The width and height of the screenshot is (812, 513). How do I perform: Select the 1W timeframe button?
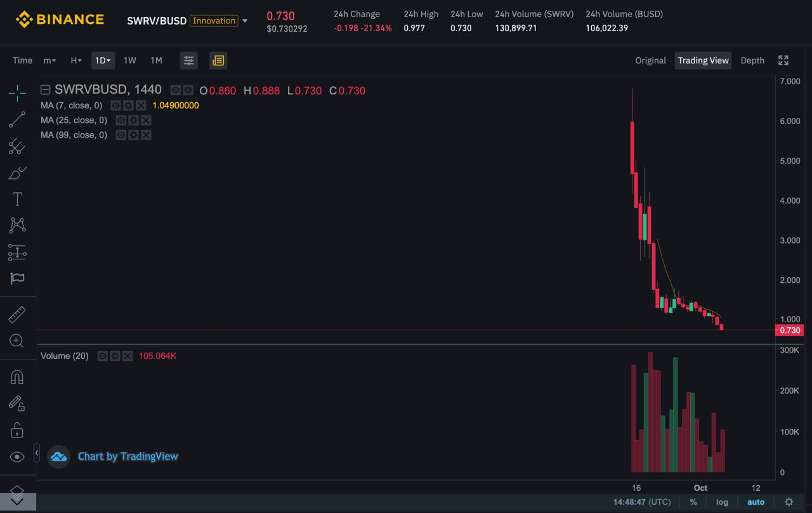click(129, 60)
